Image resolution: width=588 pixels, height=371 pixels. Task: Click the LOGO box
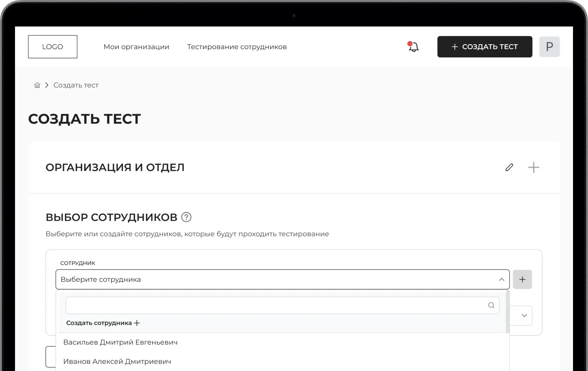(x=53, y=47)
